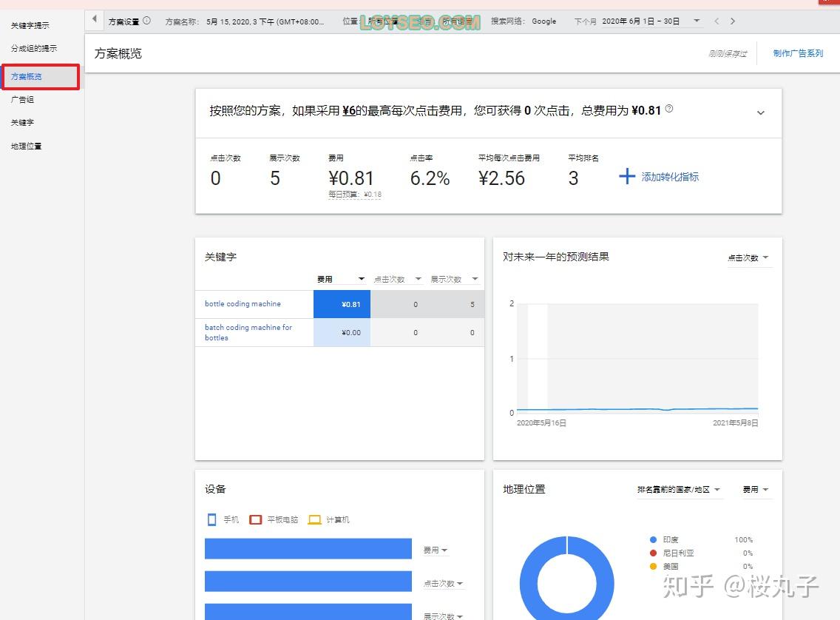The width and height of the screenshot is (840, 620).
Task: Click 添加转化指标 link
Action: 670,177
